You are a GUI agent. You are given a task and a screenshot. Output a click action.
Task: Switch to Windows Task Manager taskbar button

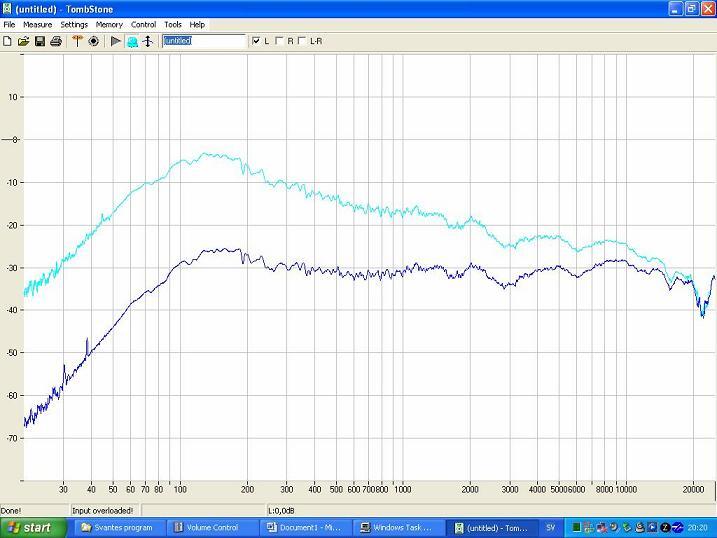coord(399,528)
